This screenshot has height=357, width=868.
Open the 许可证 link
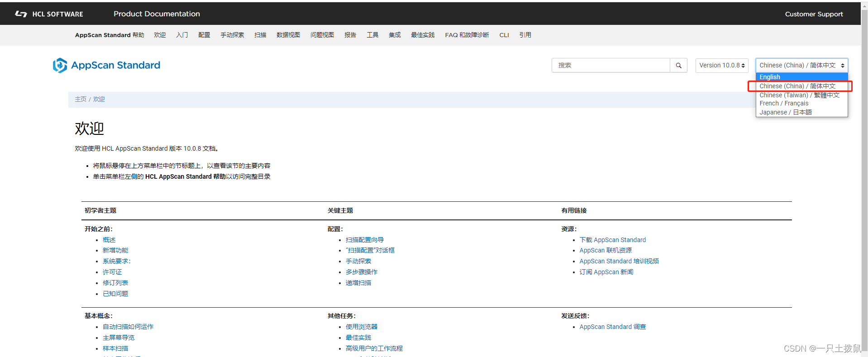point(112,272)
